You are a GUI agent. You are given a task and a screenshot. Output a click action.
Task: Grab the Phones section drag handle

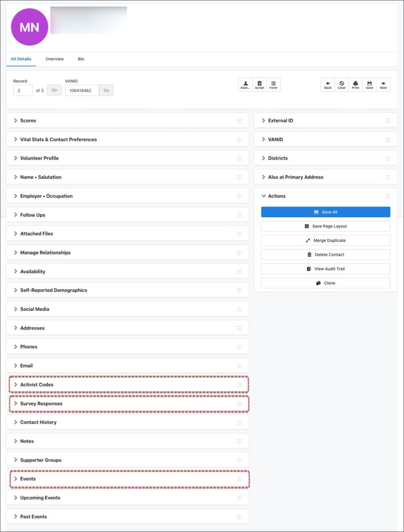tap(239, 347)
